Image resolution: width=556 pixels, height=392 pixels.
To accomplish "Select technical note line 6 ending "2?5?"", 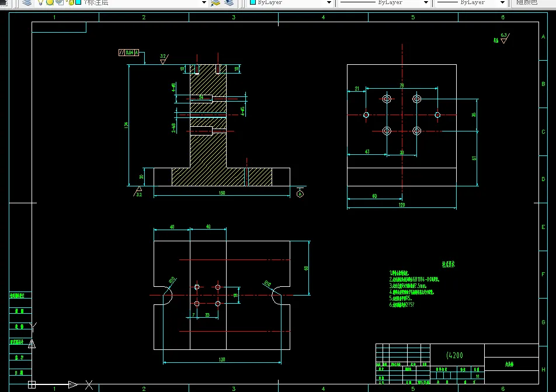I will coord(401,305).
